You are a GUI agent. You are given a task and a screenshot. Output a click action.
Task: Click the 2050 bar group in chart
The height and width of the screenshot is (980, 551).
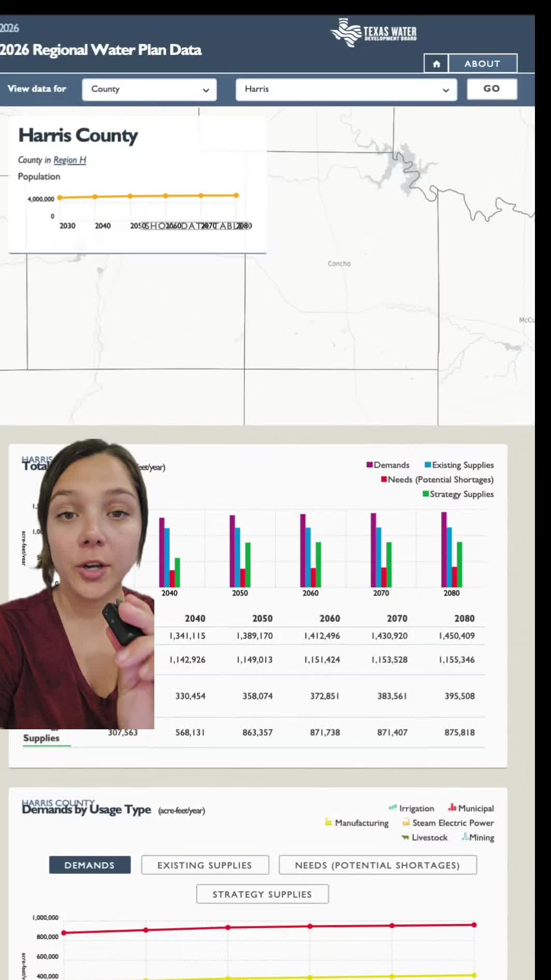[240, 551]
